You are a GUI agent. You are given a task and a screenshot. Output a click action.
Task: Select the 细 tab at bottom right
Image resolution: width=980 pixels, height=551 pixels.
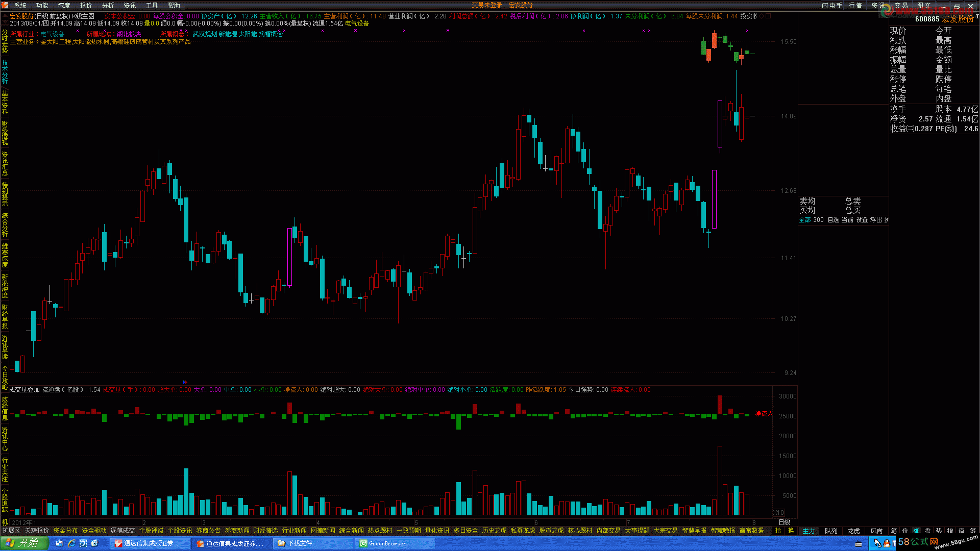point(917,531)
